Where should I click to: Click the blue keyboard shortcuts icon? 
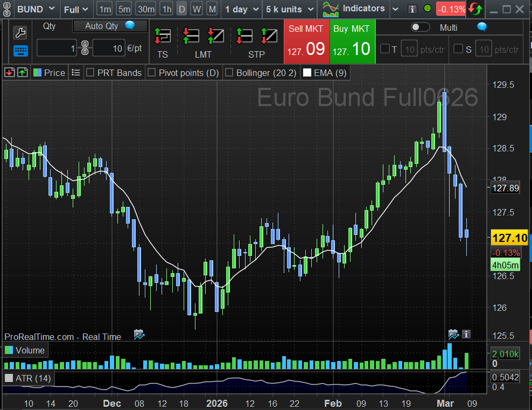20,51
